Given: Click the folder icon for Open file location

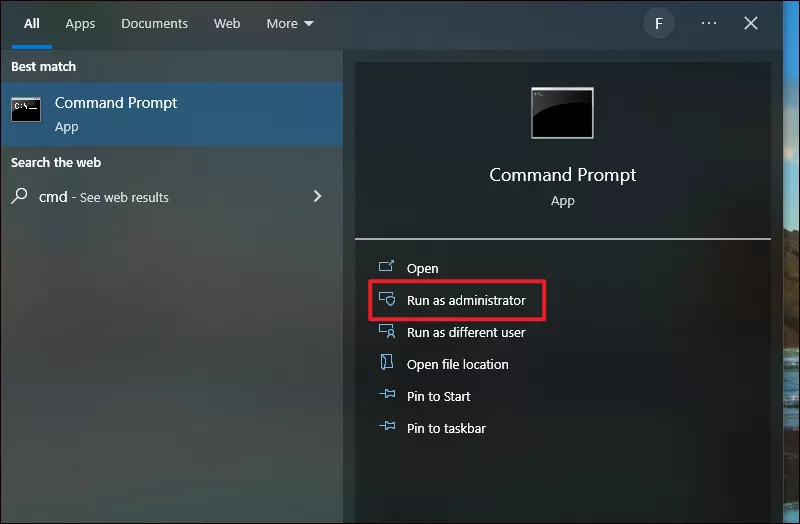Looking at the screenshot, I should pos(387,362).
